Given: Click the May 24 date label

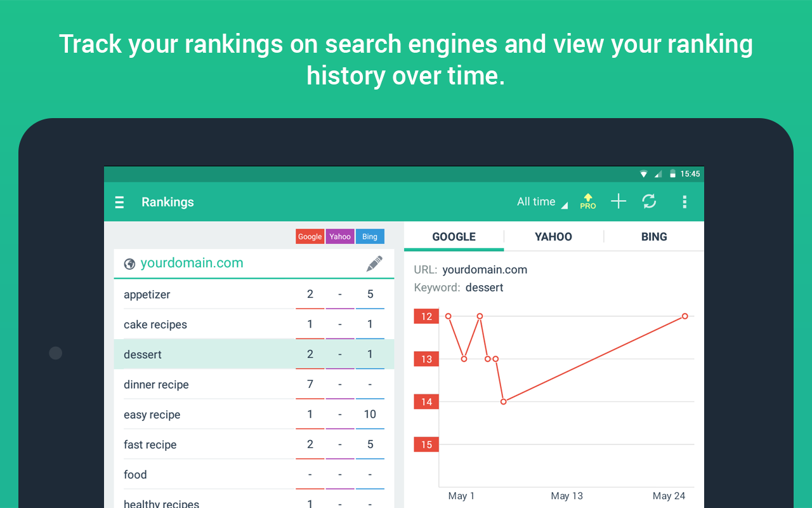Looking at the screenshot, I should pos(669,496).
